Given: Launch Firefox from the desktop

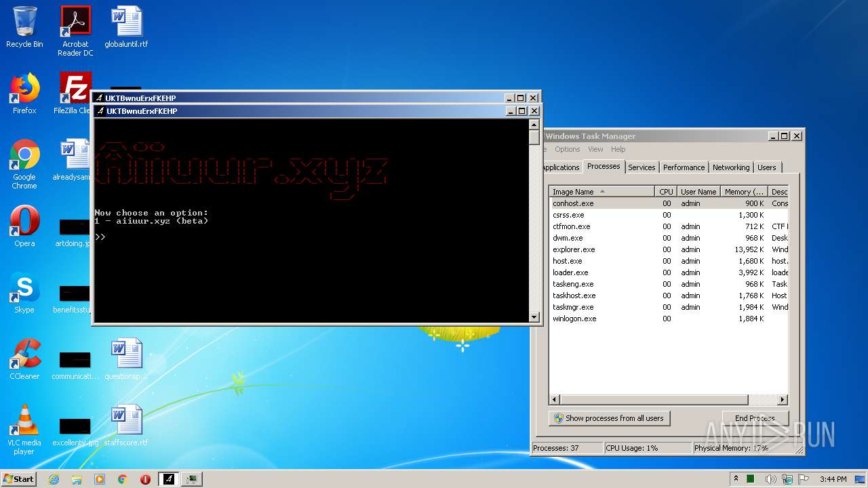Looking at the screenshot, I should click(24, 94).
